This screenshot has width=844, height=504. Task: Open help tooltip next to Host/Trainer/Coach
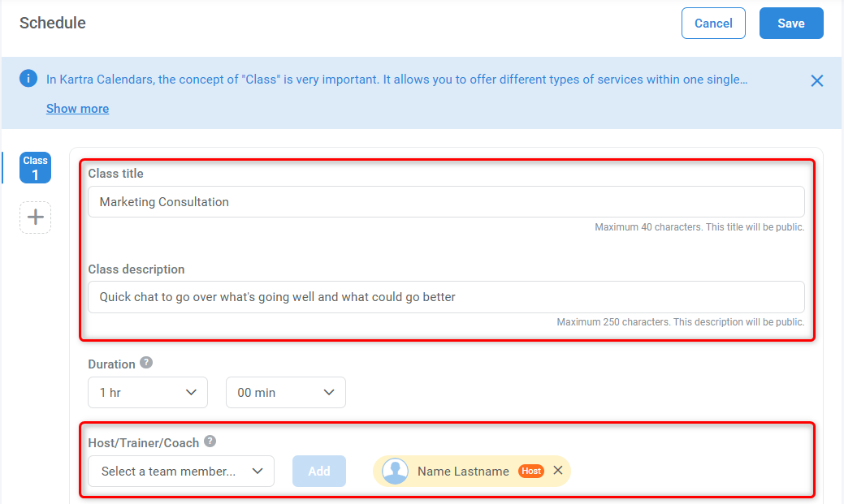210,441
